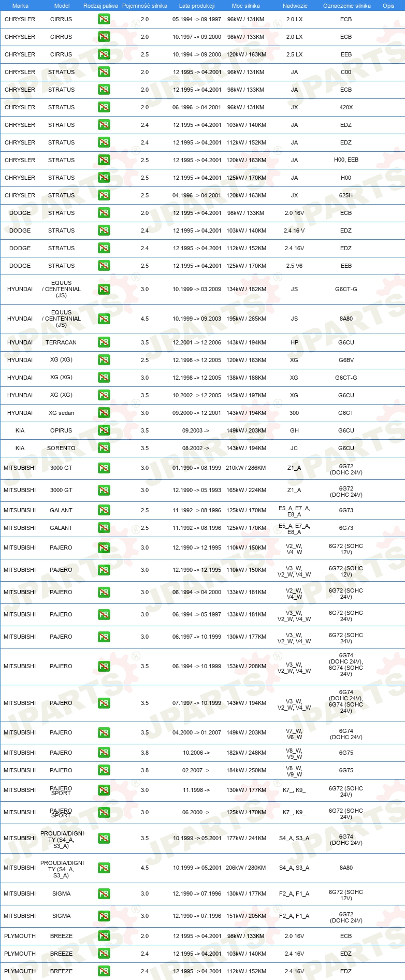Click the Marka column header
This screenshot has height=980, width=405.
[20, 6]
